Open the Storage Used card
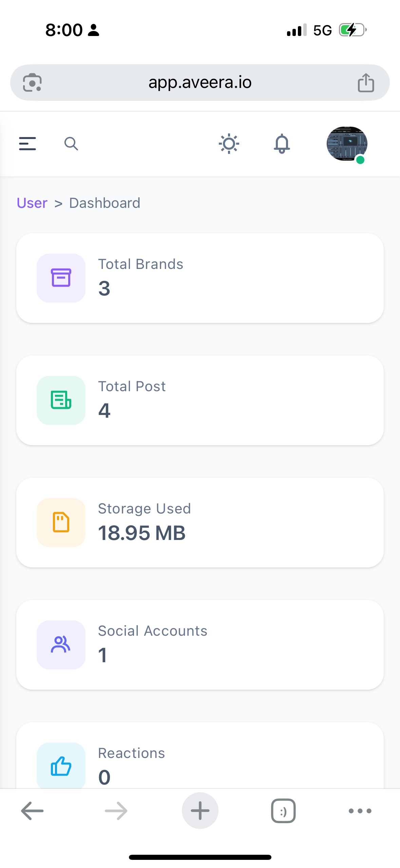The width and height of the screenshot is (400, 868). click(x=237, y=522)
